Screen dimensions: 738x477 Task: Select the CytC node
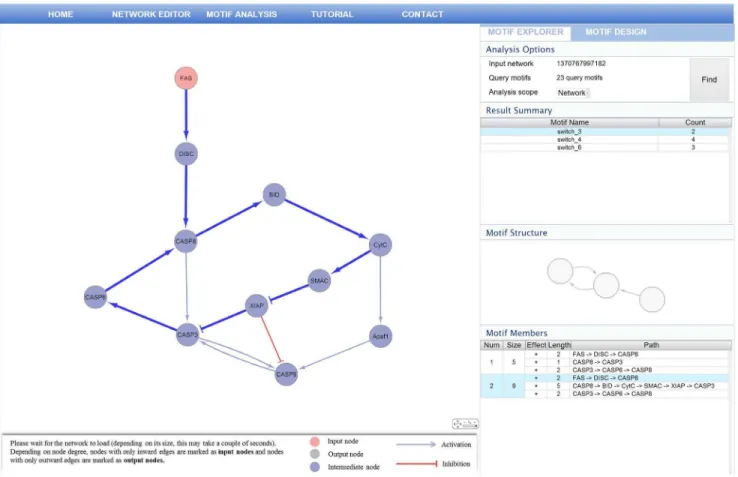(x=380, y=245)
